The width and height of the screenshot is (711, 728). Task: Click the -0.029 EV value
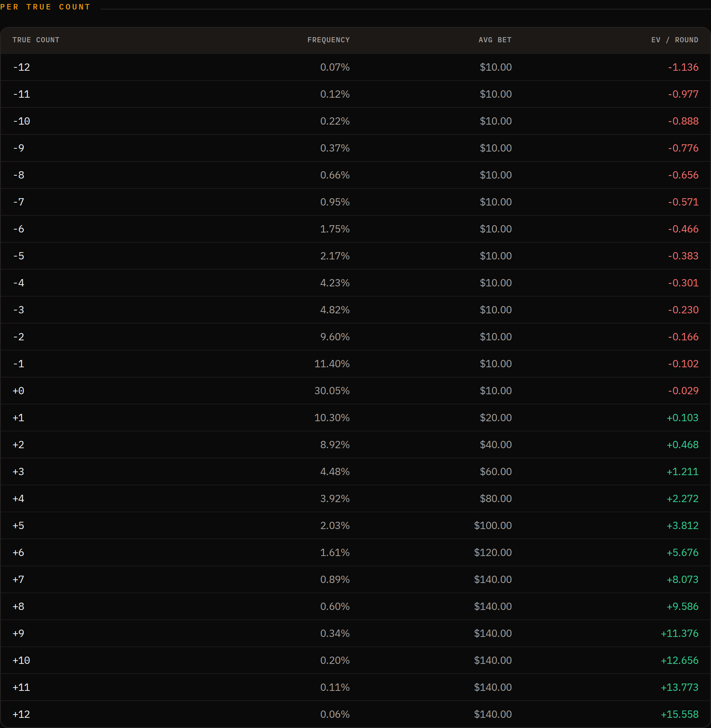[683, 391]
